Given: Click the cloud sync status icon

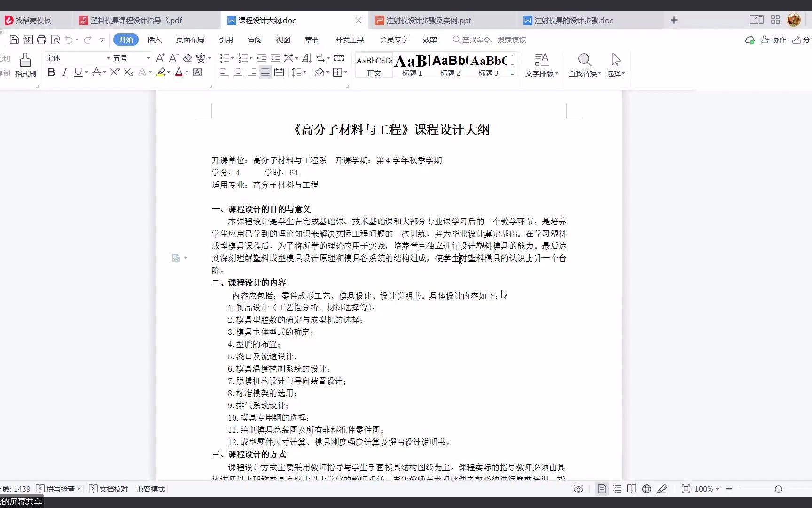Looking at the screenshot, I should pyautogui.click(x=750, y=40).
